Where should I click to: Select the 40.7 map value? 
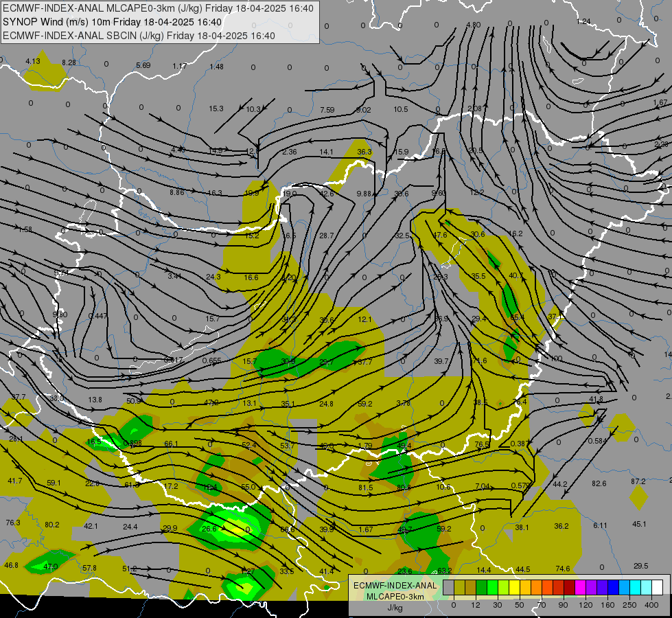[515, 275]
